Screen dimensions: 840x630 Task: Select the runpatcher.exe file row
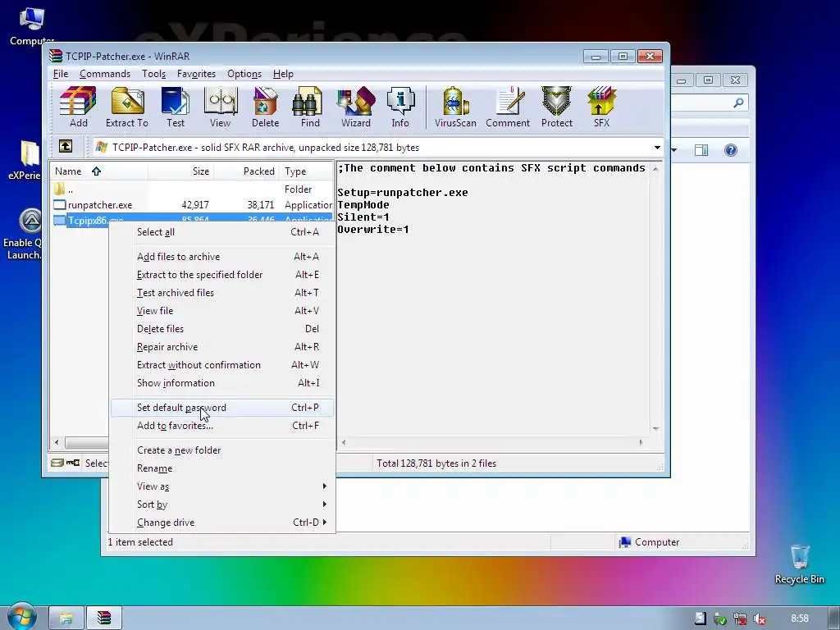(192, 204)
